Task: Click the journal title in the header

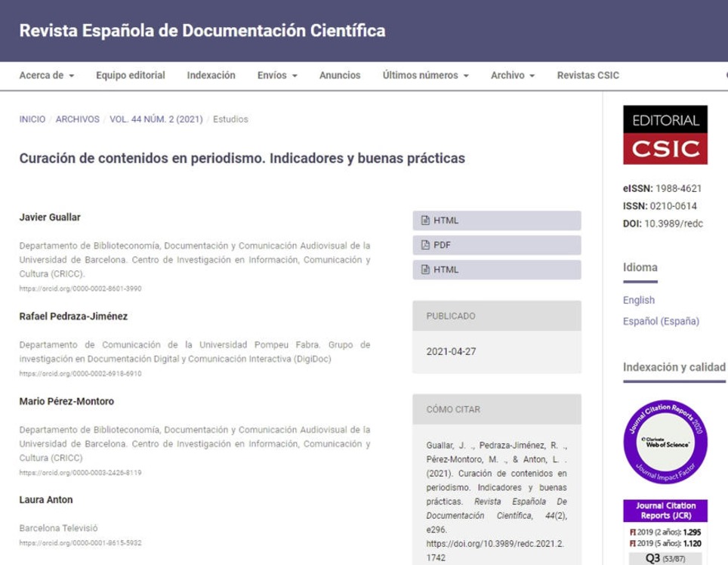Action: point(202,31)
